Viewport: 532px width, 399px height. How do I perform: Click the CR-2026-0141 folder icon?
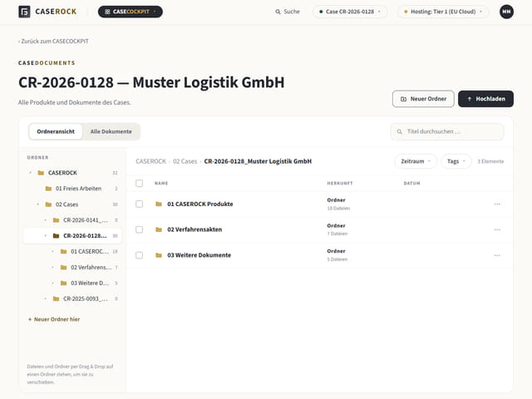[x=56, y=220]
